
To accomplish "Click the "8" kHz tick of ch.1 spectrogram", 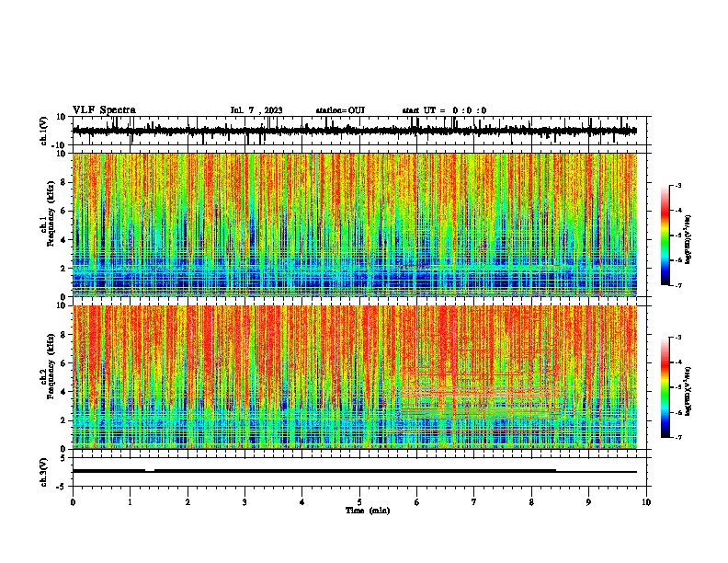I will pos(64,182).
